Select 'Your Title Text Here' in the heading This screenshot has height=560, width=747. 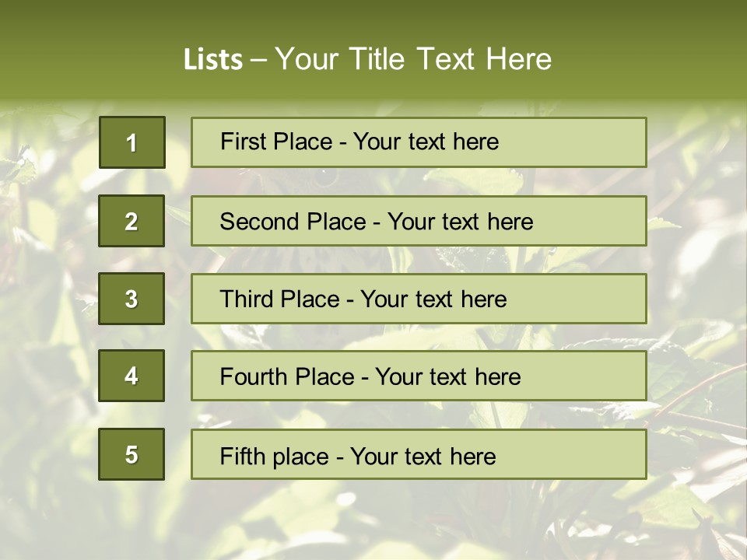click(413, 59)
